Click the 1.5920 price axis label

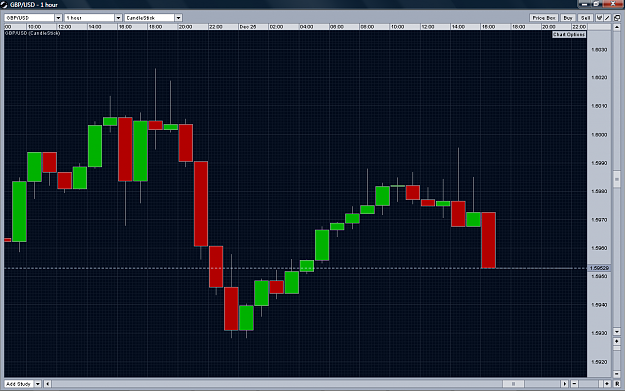[599, 362]
